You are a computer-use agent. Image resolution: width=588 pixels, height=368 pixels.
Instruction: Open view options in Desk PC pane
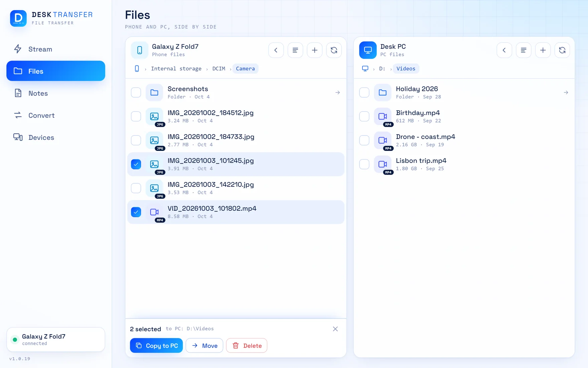point(524,50)
